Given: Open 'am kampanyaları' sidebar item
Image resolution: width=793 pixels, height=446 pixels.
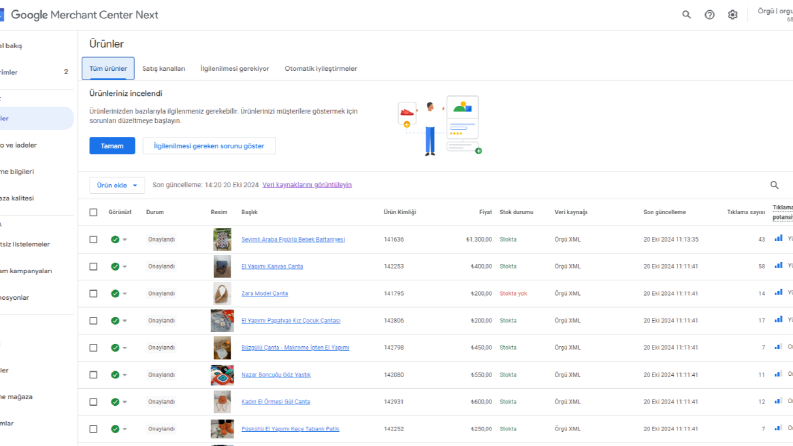Looking at the screenshot, I should click(26, 271).
